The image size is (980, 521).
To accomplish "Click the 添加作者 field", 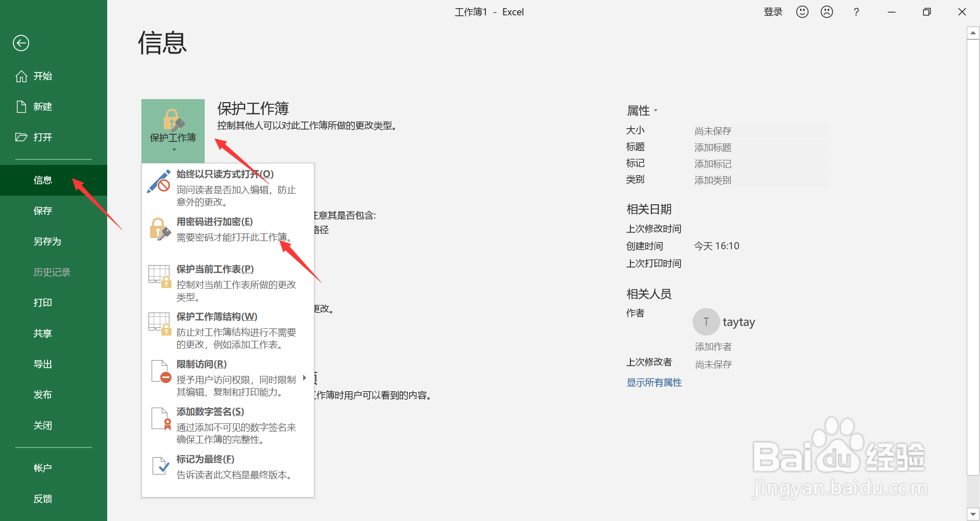I will pyautogui.click(x=713, y=347).
